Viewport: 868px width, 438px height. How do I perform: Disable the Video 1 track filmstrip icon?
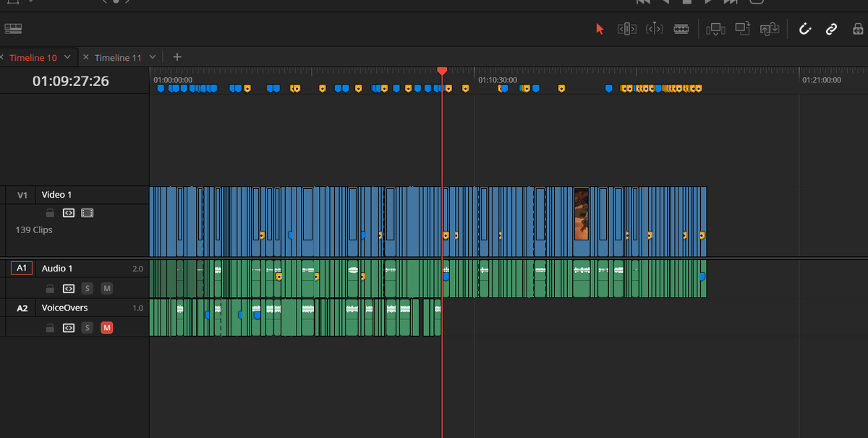tap(88, 213)
